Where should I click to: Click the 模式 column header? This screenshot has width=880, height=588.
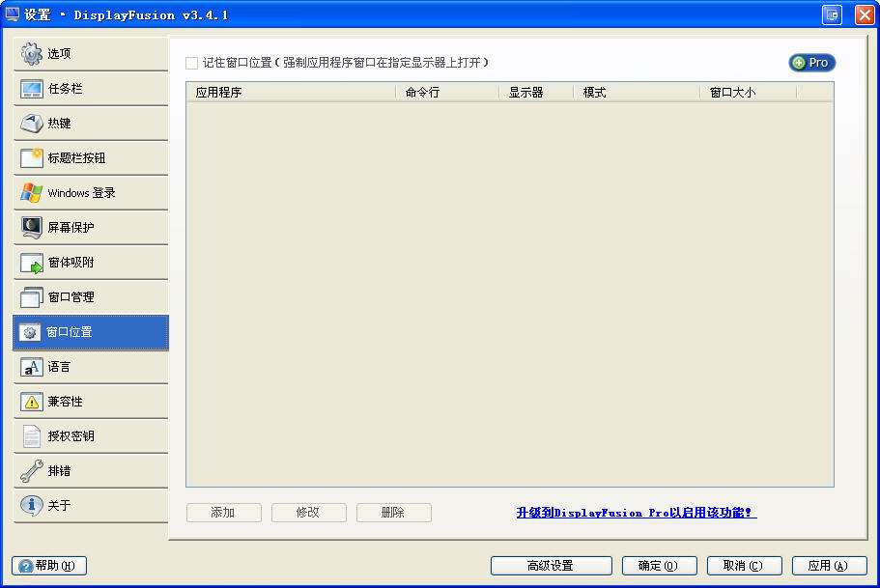click(x=637, y=92)
